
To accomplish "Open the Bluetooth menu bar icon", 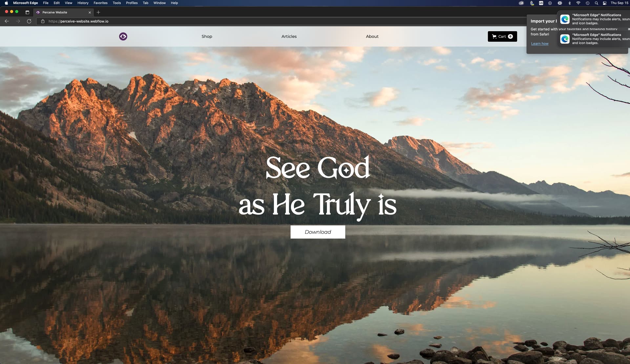I will click(x=570, y=3).
